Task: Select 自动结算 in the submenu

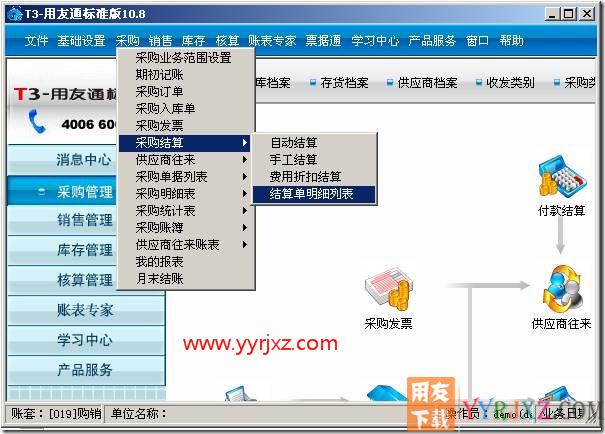Action: tap(314, 143)
